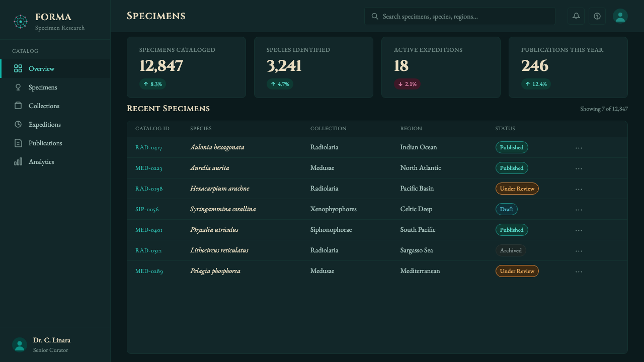Open more options for Syringammina corallina
Viewport: 644px width, 362px height.
pos(579,210)
